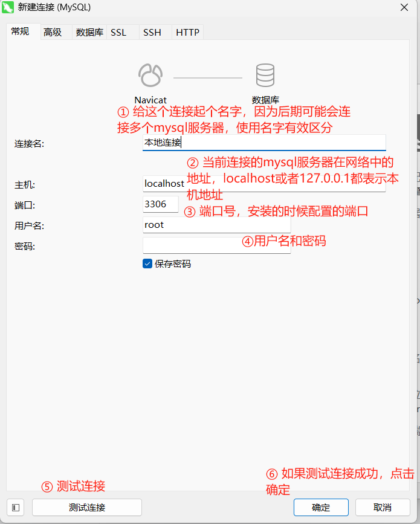This screenshot has height=524, width=420.
Task: Click the 用户名 root field
Action: point(216,225)
